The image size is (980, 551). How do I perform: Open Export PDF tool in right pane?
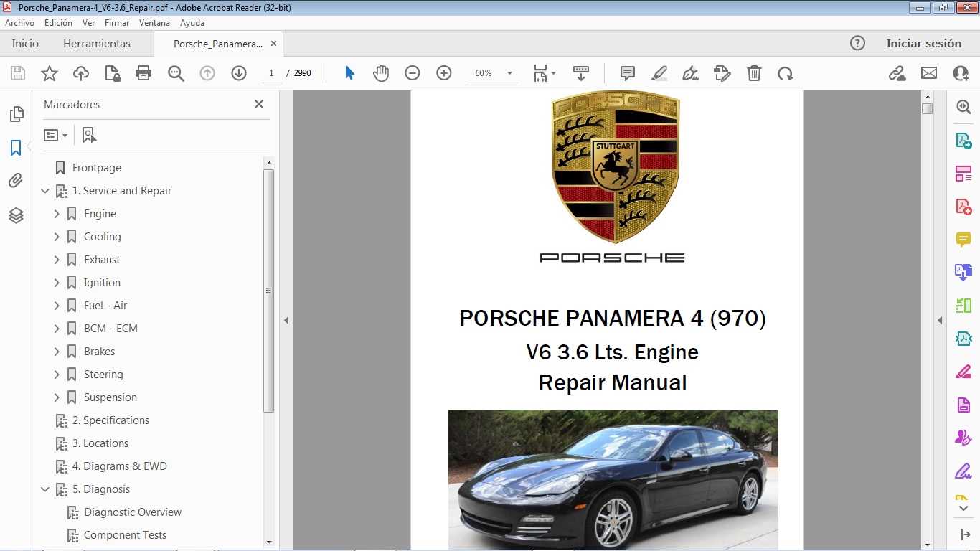(x=963, y=141)
